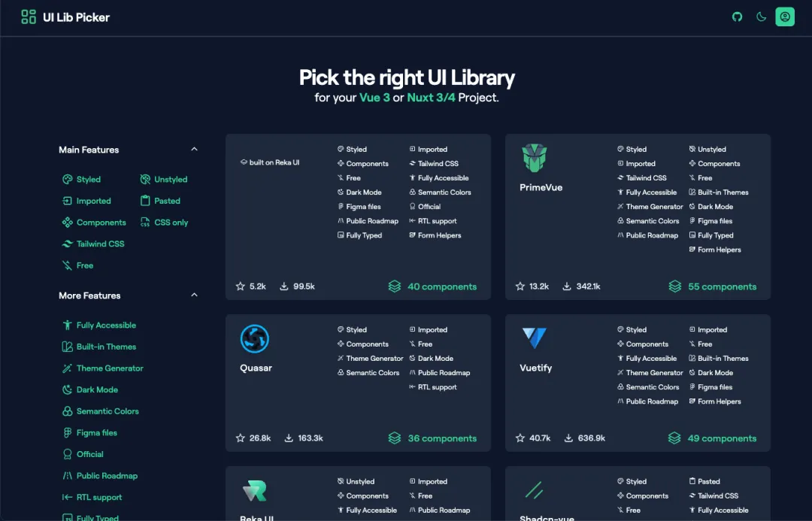The height and width of the screenshot is (521, 812).
Task: Click the download icon next to 163.3k
Action: [x=289, y=438]
